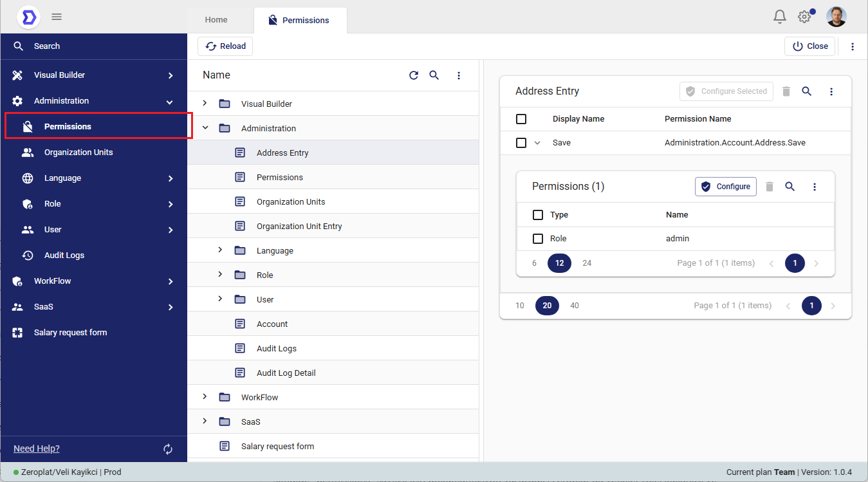This screenshot has width=868, height=482.
Task: Click search icon in Name panel header
Action: (434, 75)
